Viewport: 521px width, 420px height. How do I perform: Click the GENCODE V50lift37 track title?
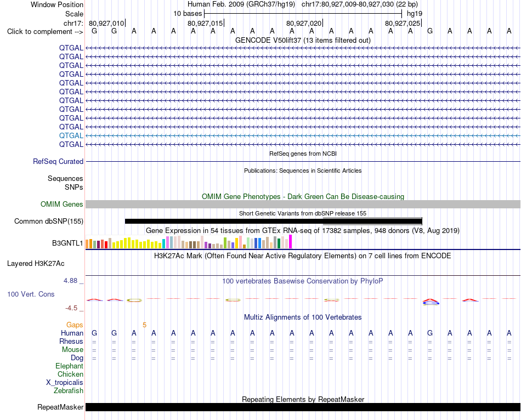point(303,40)
